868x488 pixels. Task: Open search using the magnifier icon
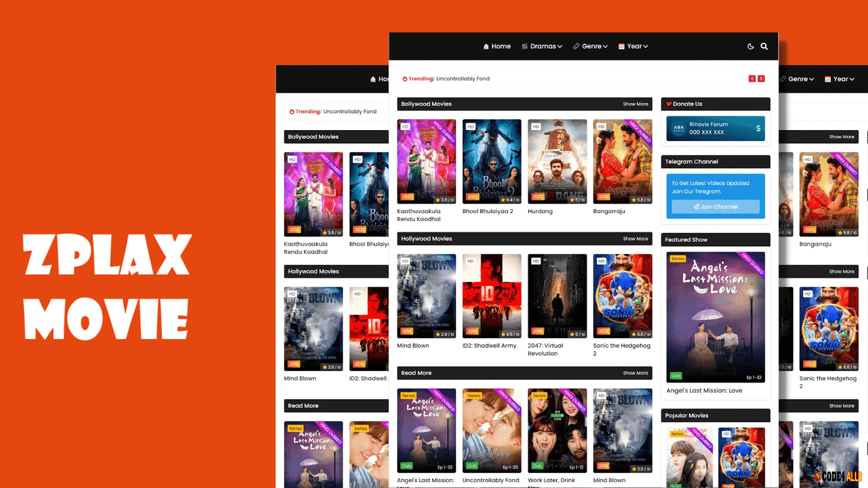pyautogui.click(x=764, y=47)
